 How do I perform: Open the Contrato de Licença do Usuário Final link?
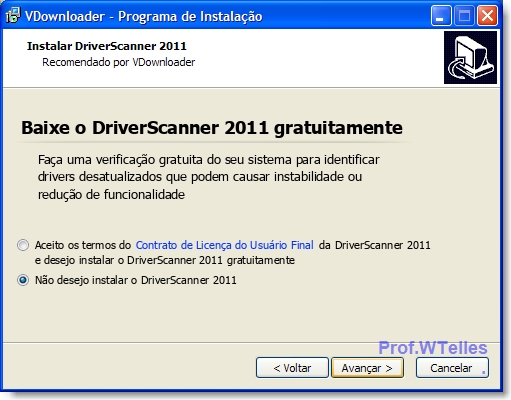(224, 245)
